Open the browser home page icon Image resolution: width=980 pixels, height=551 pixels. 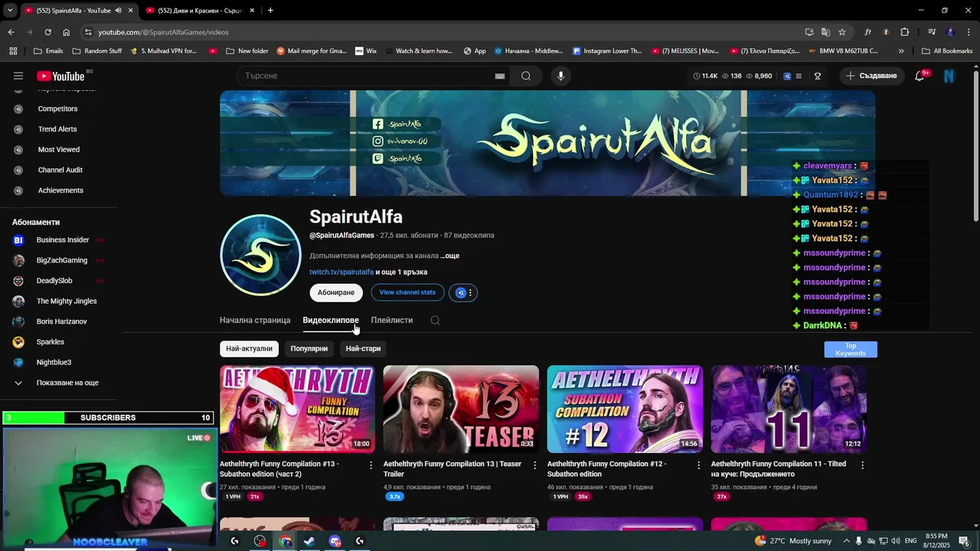pyautogui.click(x=66, y=32)
